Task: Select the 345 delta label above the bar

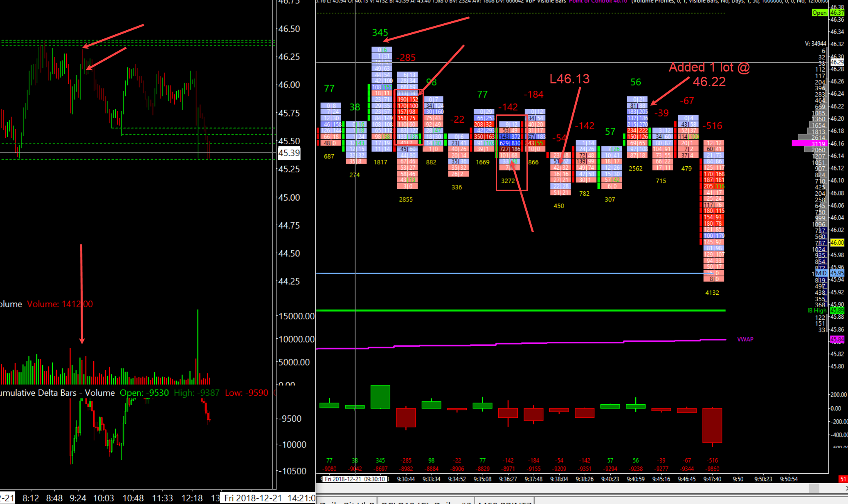Action: (380, 32)
